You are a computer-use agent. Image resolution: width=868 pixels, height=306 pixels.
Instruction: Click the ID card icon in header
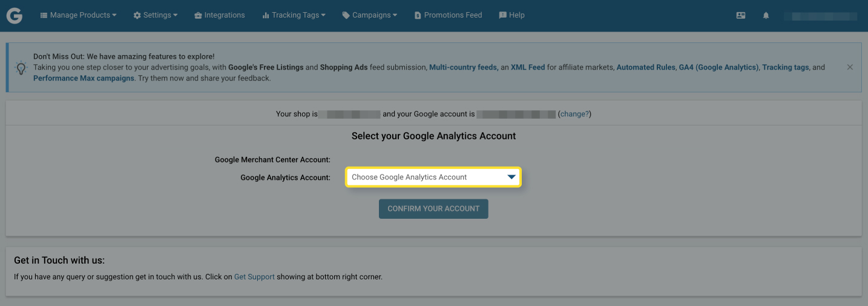coord(741,16)
